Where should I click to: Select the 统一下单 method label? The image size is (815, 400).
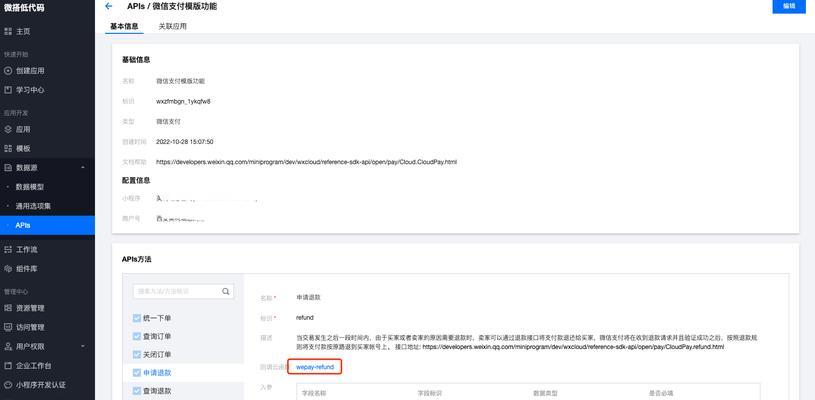tap(157, 318)
